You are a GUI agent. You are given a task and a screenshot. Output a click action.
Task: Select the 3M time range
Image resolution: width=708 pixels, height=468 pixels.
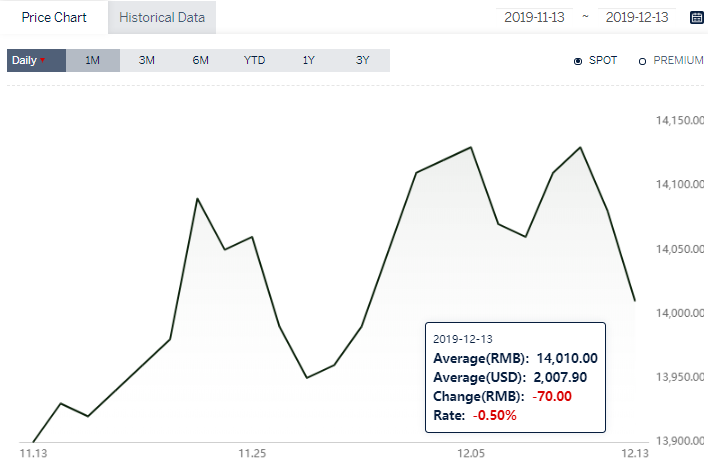coord(147,61)
